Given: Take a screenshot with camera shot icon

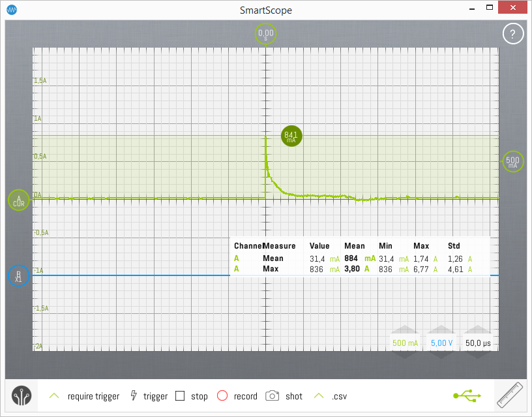Looking at the screenshot, I should (x=273, y=396).
